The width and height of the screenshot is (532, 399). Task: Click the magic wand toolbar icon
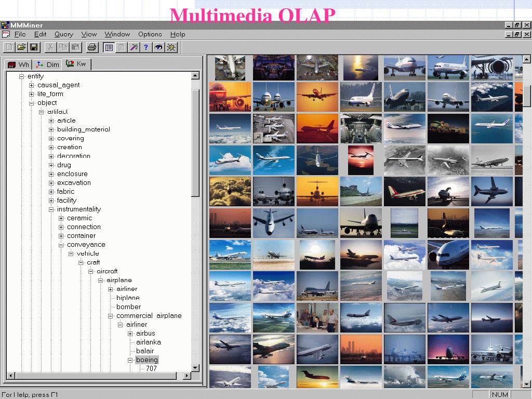click(x=134, y=47)
